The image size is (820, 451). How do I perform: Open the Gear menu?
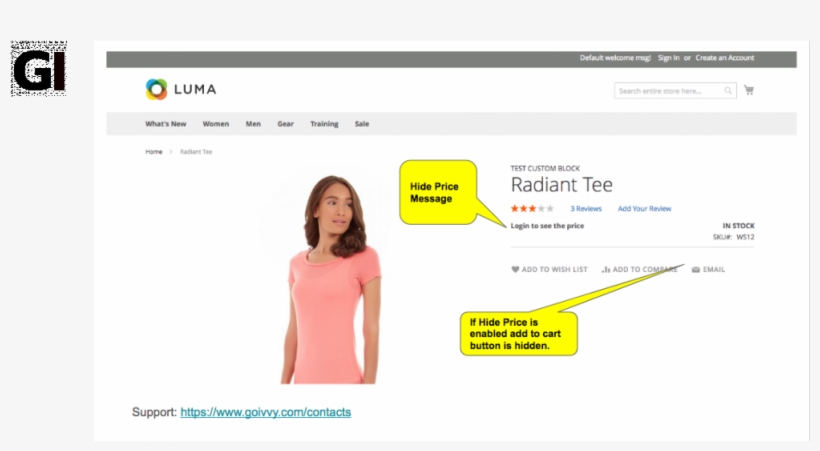pyautogui.click(x=286, y=124)
